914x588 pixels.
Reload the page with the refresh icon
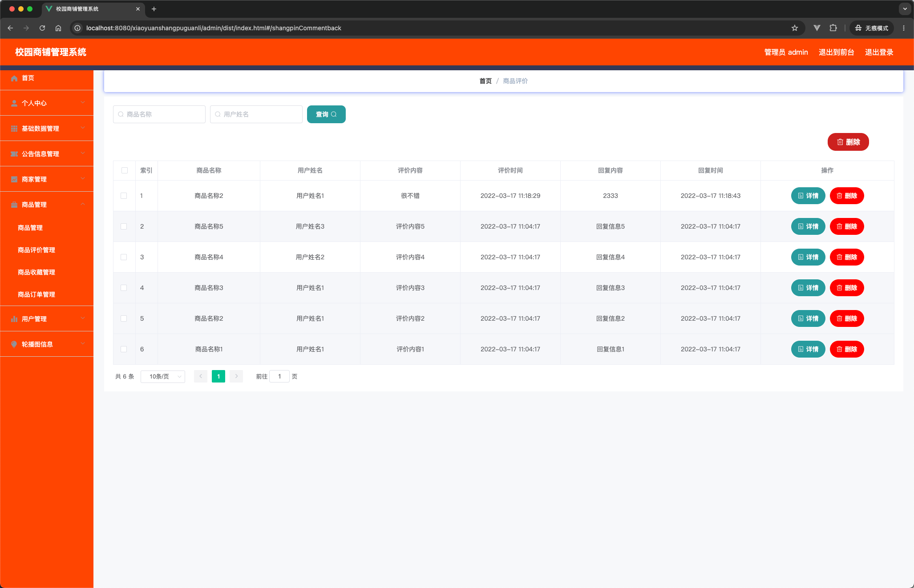click(42, 28)
